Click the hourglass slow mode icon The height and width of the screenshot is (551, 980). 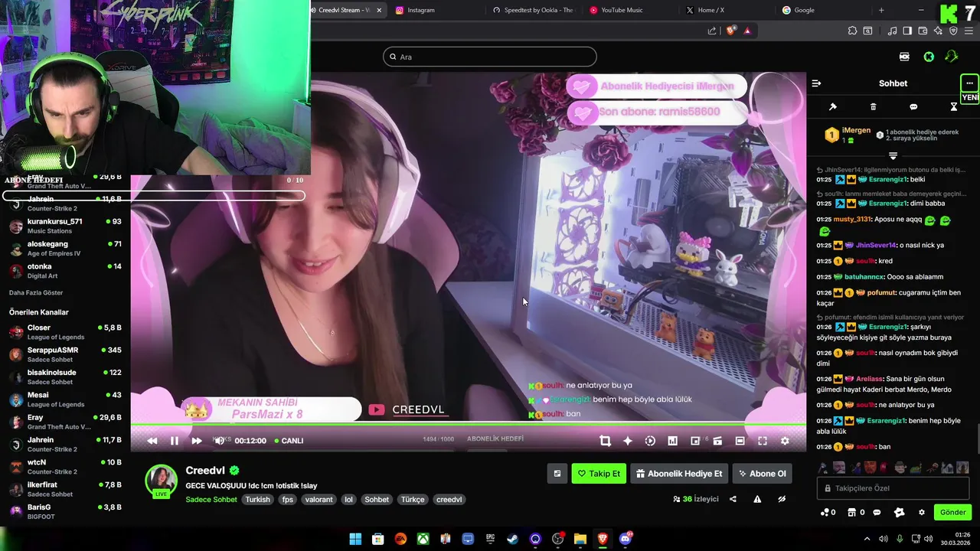click(x=954, y=107)
